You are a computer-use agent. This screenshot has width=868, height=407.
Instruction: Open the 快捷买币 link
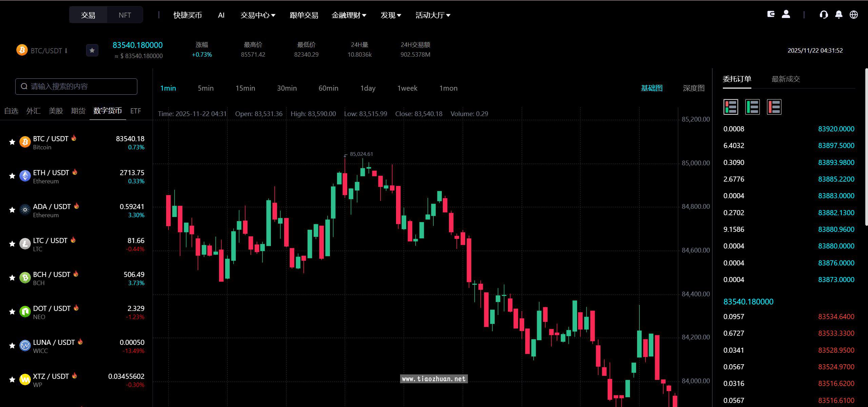[188, 15]
